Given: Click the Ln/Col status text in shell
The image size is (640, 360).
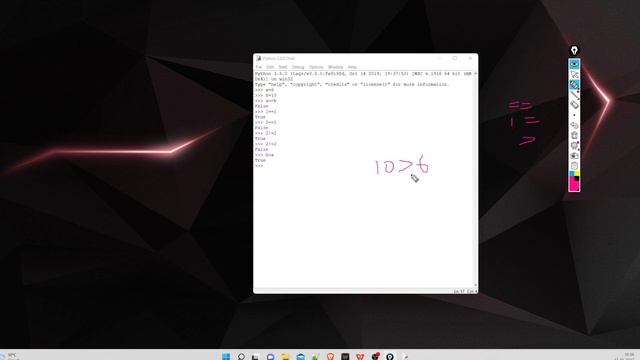Looking at the screenshot, I should (465, 291).
